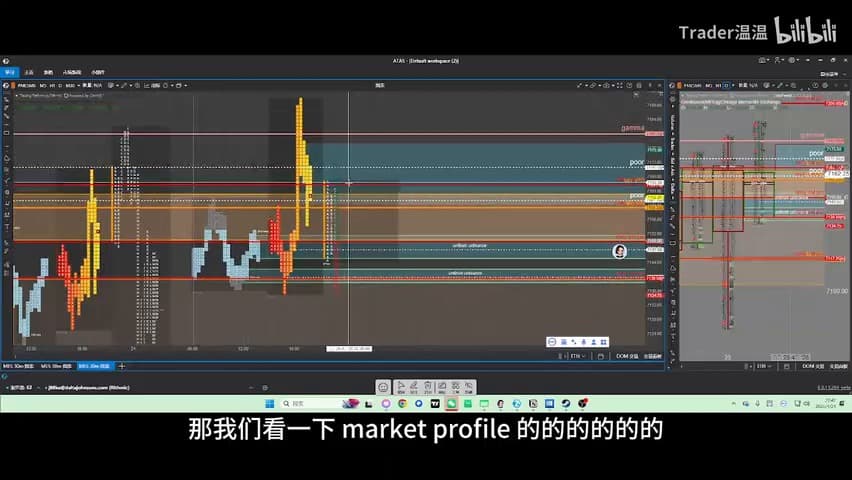Screen dimensions: 852x480
Task: Click the calendar icon under main chart
Action: click(x=600, y=356)
